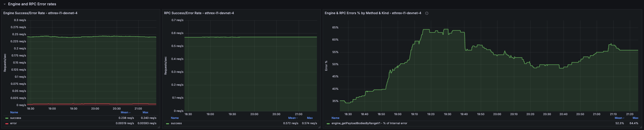Sort Engine Success/Error legend by Name
The image size is (644, 130).
pos(14,112)
